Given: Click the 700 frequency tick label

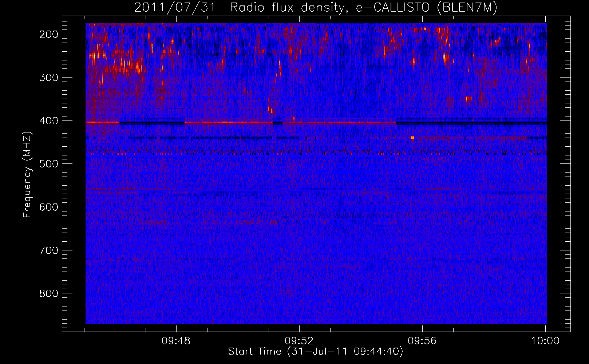Looking at the screenshot, I should 48,250.
